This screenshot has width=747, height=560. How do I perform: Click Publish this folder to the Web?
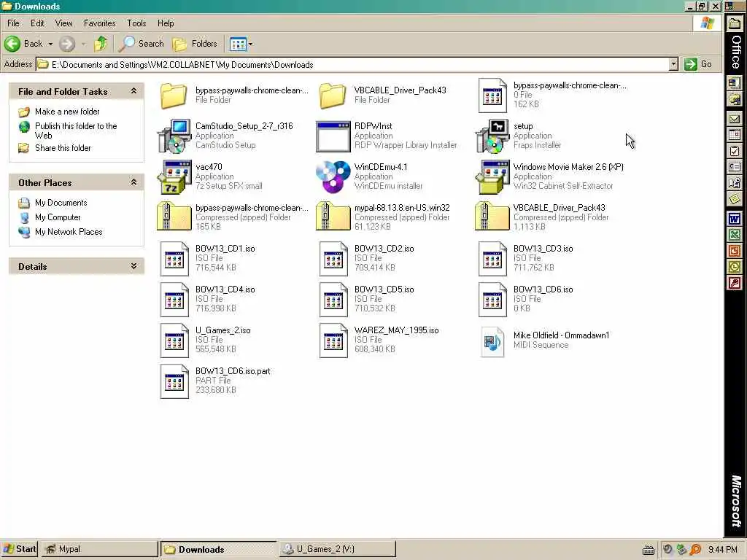click(76, 131)
